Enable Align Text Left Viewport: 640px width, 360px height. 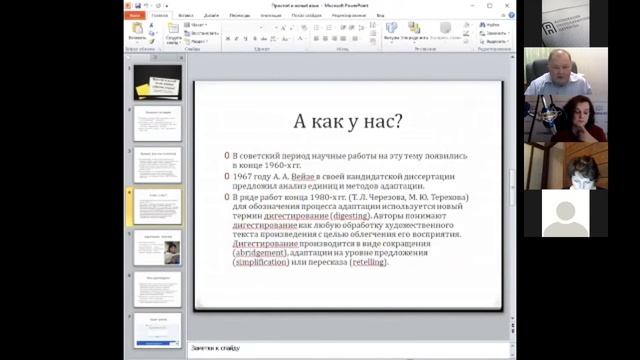pyautogui.click(x=316, y=38)
